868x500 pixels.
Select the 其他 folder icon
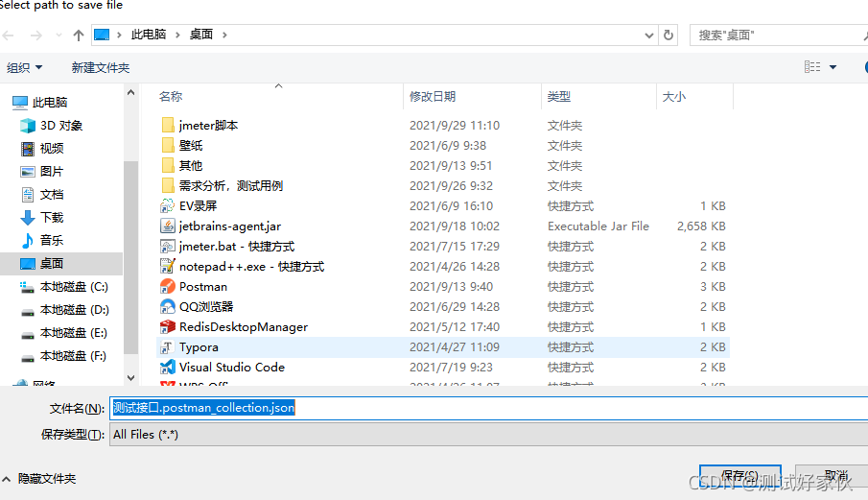[x=168, y=166]
